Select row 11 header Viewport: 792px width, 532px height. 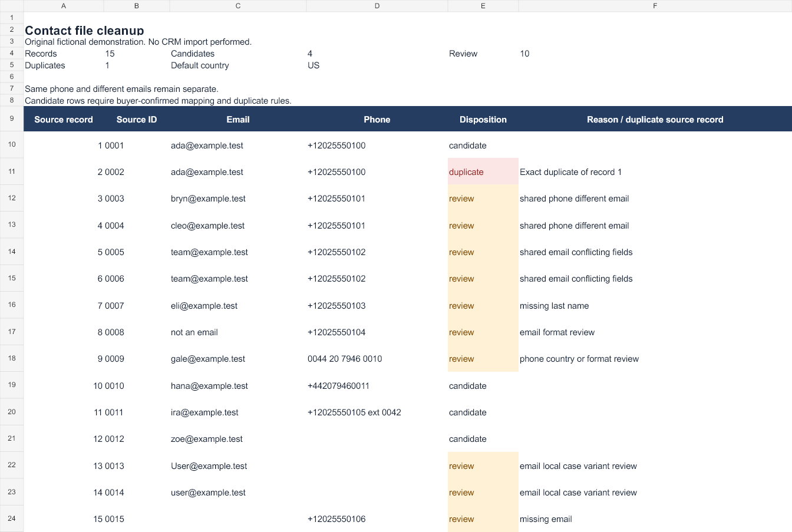click(12, 171)
